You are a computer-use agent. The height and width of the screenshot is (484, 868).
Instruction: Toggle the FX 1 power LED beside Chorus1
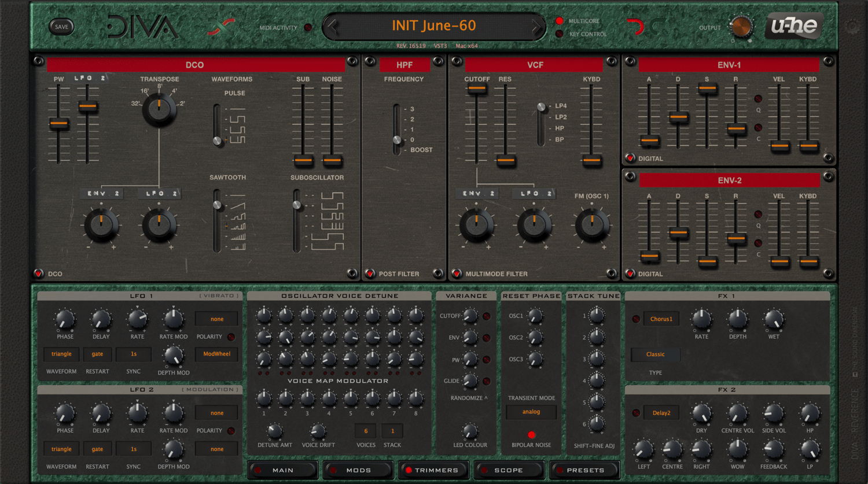(x=636, y=319)
